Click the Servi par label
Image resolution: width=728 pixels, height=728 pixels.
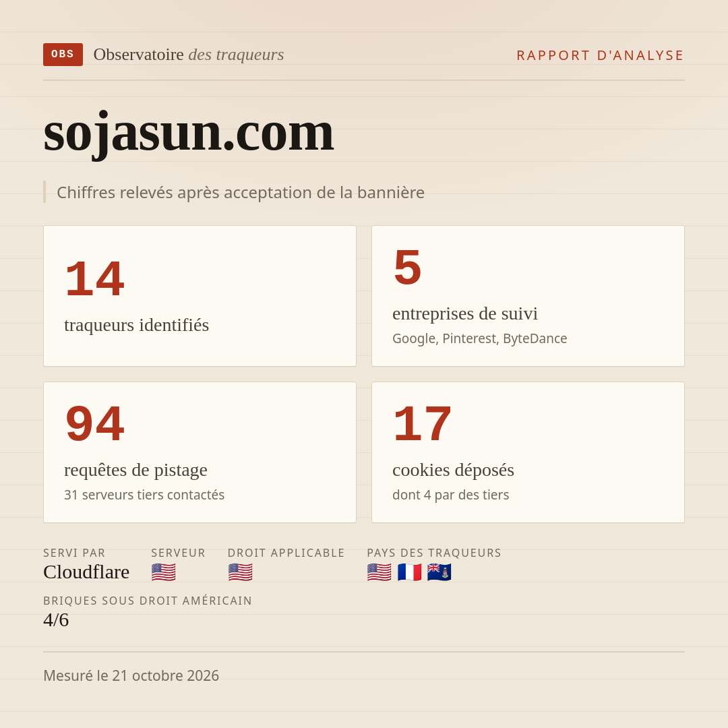point(74,553)
